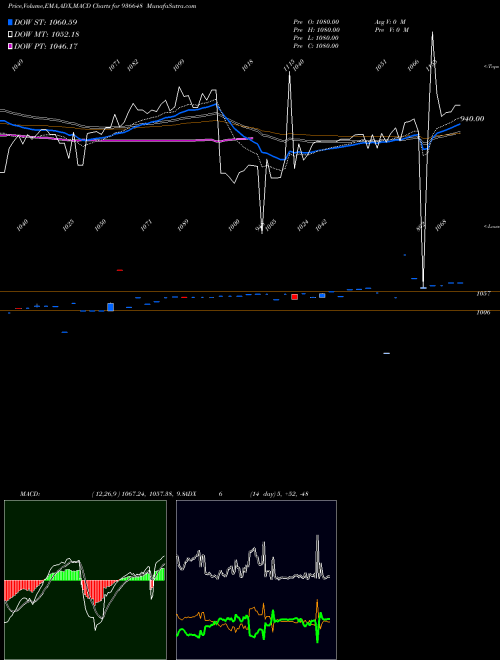Click the magenta DOW PT legend swatch
Image resolution: width=500 pixels, height=660 pixels.
[10, 47]
